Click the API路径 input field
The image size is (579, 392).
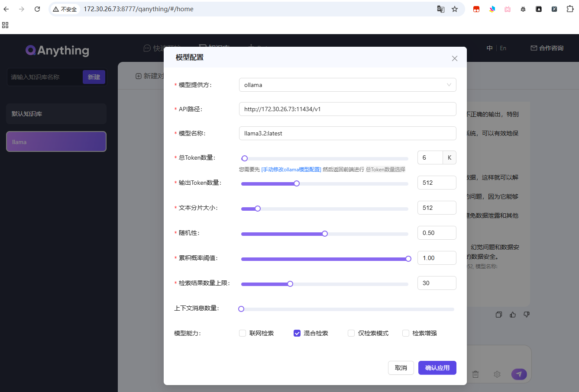(x=347, y=109)
